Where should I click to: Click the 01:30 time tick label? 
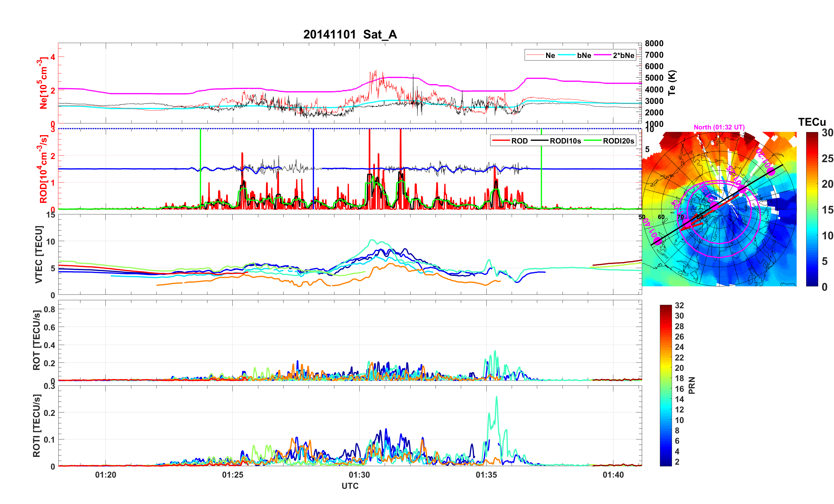(x=359, y=474)
